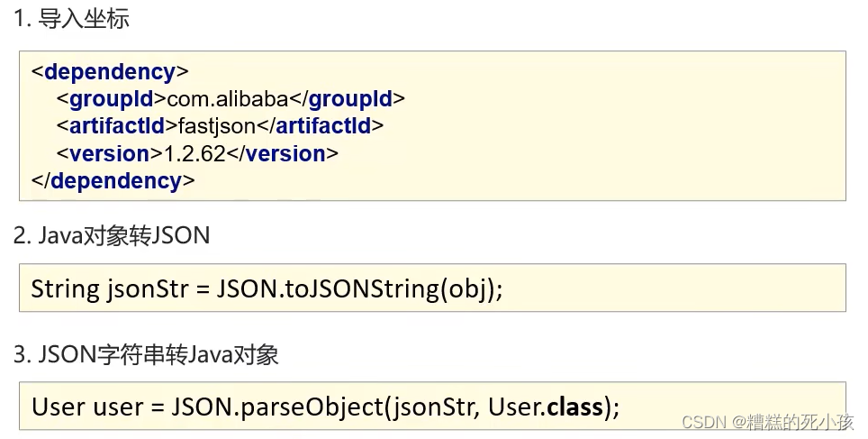
Task: Click inside the Maven dependency code box
Action: (x=432, y=126)
